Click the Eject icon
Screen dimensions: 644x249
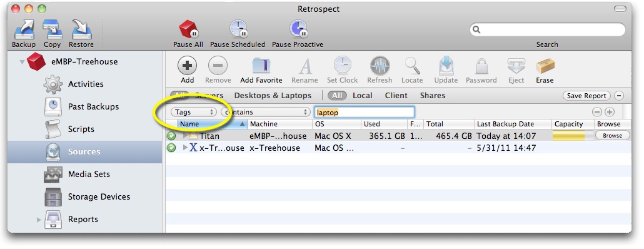516,65
